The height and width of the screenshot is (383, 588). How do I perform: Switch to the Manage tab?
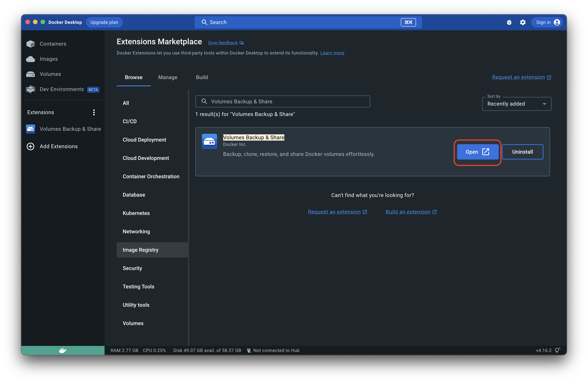pyautogui.click(x=167, y=77)
